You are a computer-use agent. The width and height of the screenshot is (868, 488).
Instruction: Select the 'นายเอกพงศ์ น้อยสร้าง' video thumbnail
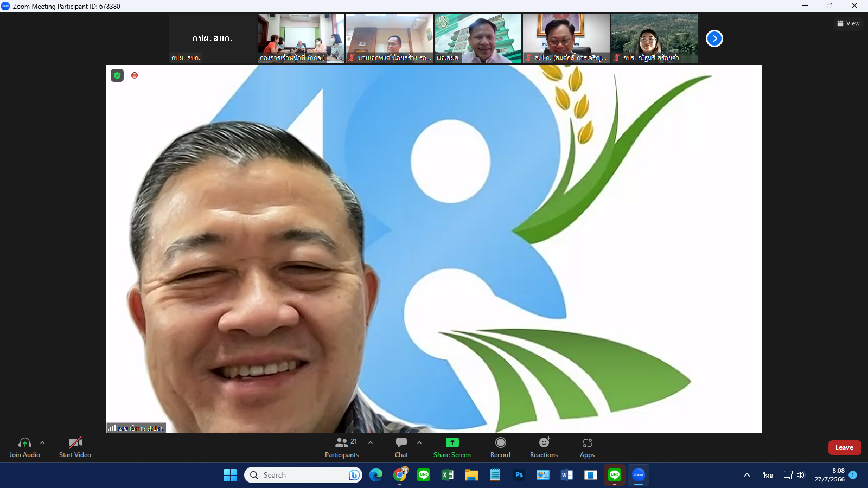(390, 38)
